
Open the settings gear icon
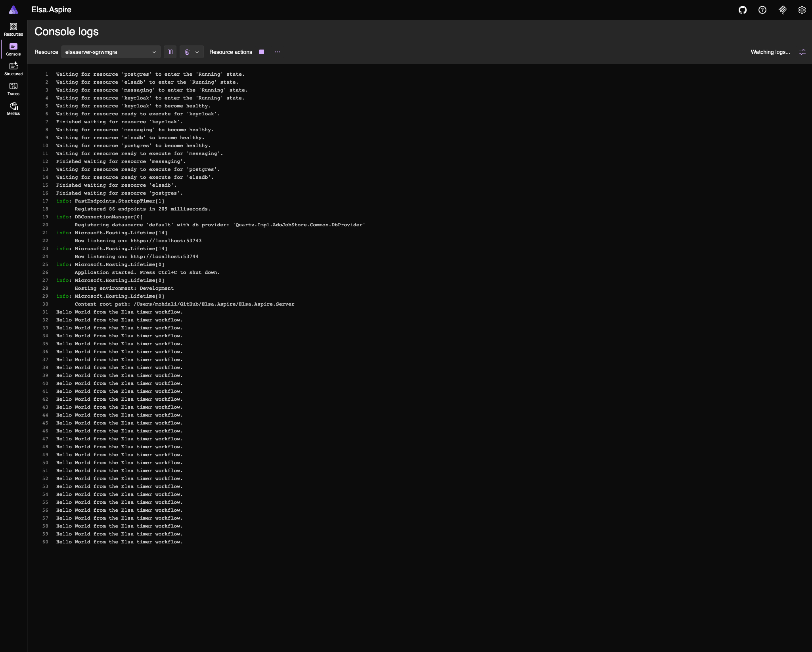coord(802,10)
